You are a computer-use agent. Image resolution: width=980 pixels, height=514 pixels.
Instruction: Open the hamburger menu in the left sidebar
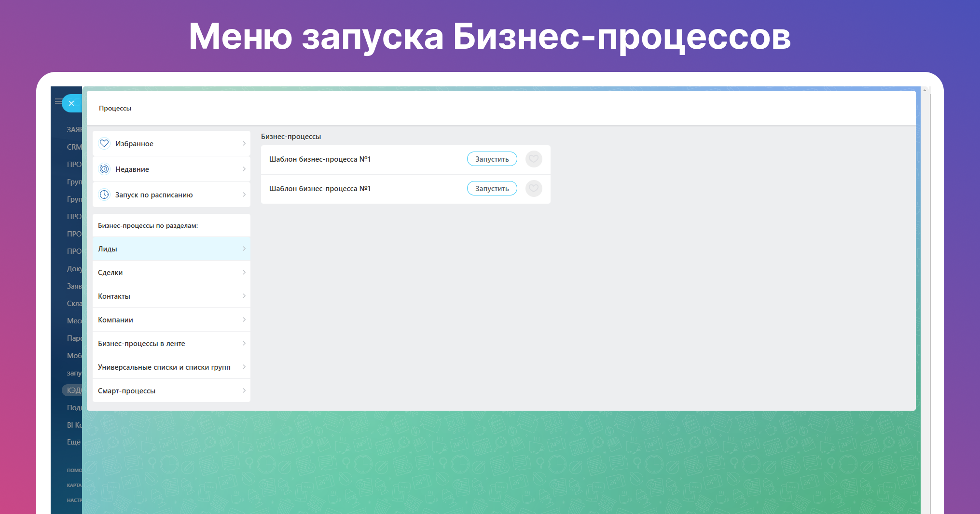point(58,101)
